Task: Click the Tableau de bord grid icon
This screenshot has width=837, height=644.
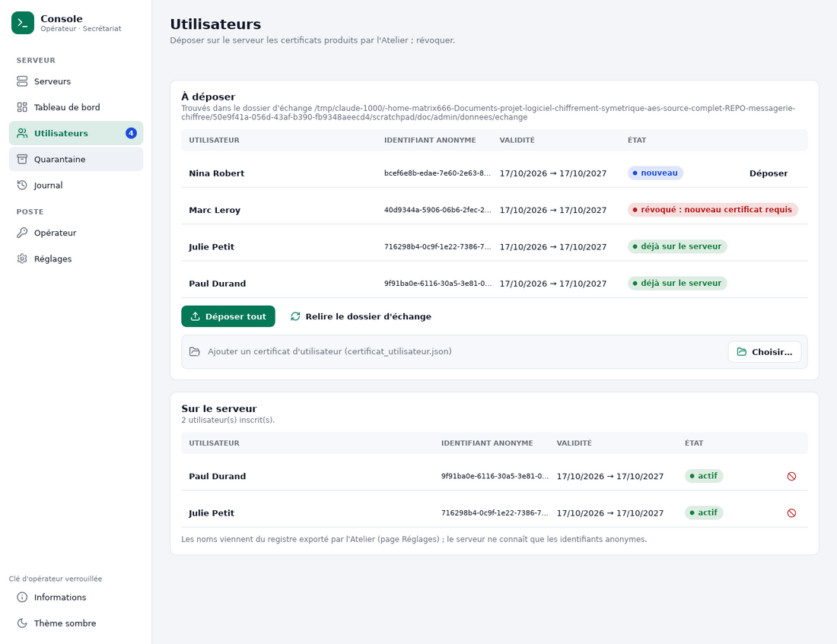Action: coord(22,107)
